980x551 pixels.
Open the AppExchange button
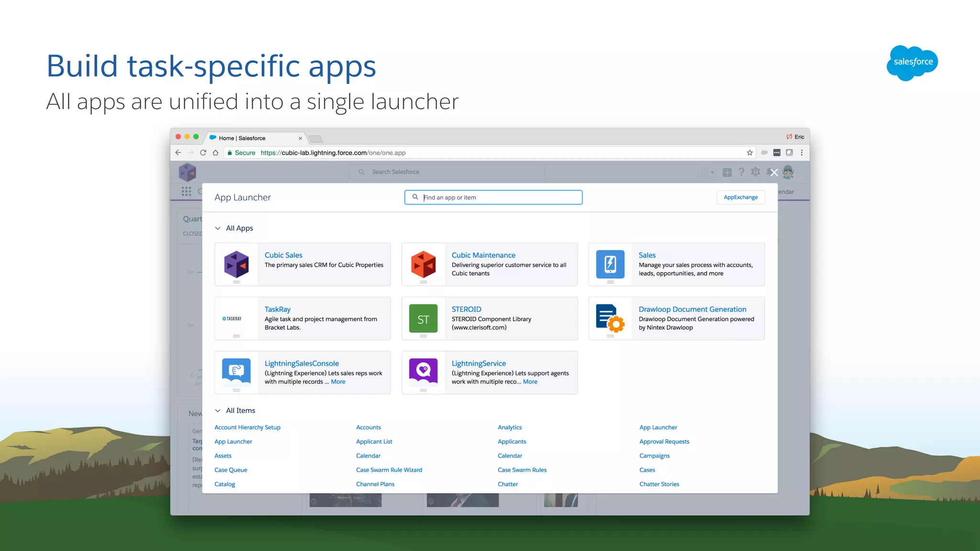pos(740,197)
